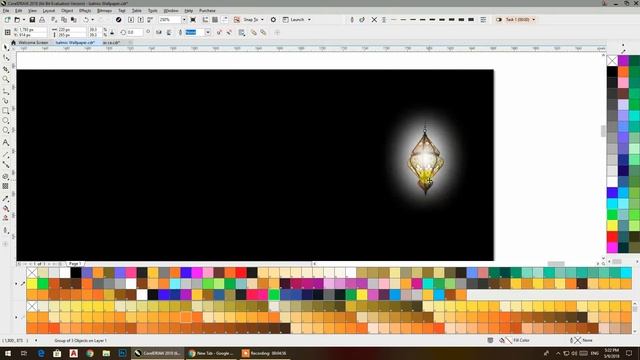Open the Bitmaps menu
This screenshot has height=360, width=640.
pos(104,11)
